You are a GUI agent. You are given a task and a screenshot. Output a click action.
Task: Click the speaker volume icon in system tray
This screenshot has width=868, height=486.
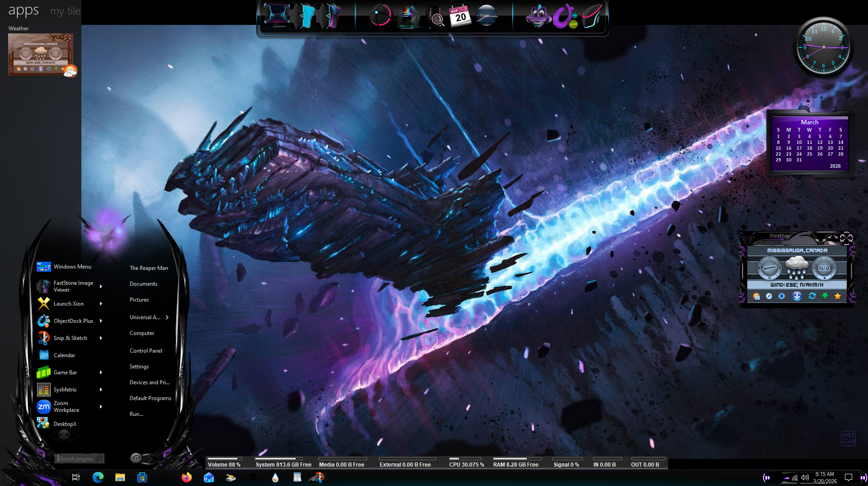[x=805, y=477]
